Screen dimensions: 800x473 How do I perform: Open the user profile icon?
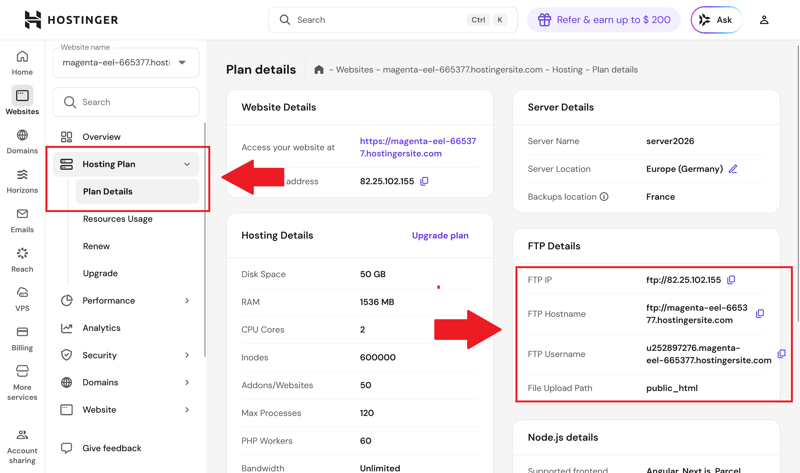point(764,20)
